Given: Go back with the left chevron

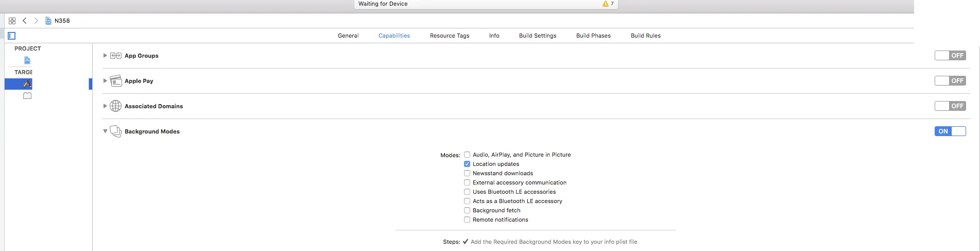Looking at the screenshot, I should 24,21.
